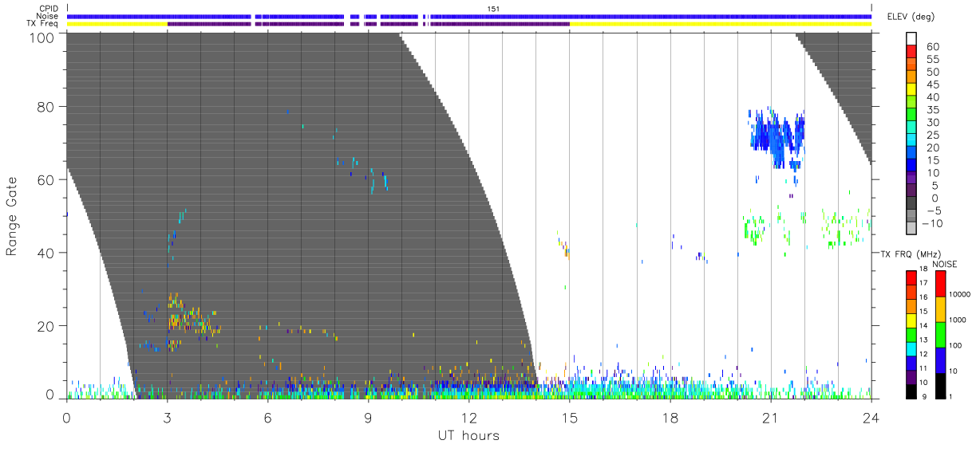Select the red segment of NOISE colorbar
Image resolution: width=980 pixels, height=452 pixels.
click(939, 283)
